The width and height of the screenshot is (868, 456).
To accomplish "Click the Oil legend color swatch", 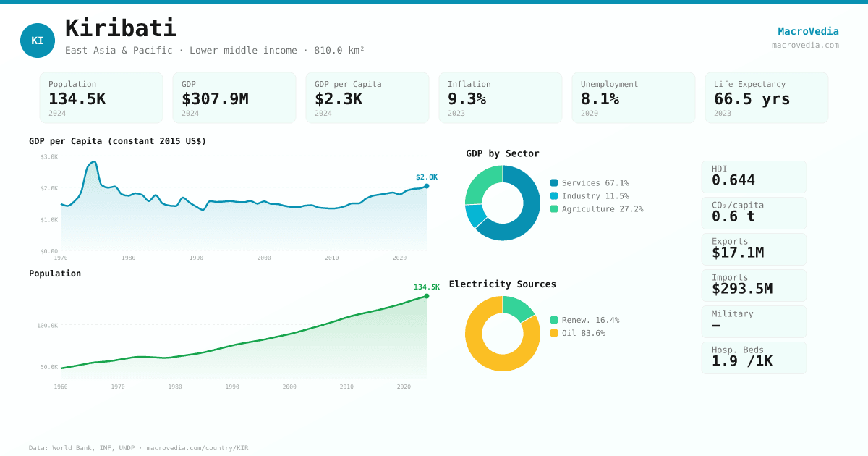I will (x=554, y=333).
